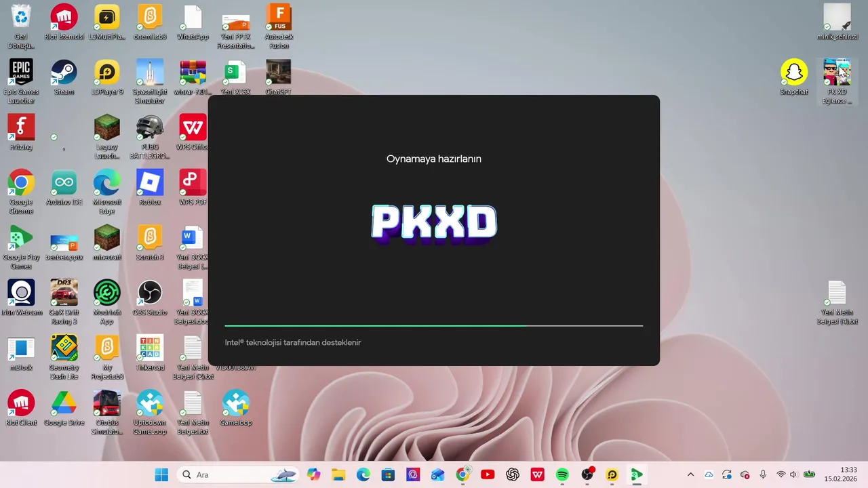Screen dimensions: 868x488
Task: Open Steam desktop shortcut
Action: [64, 77]
